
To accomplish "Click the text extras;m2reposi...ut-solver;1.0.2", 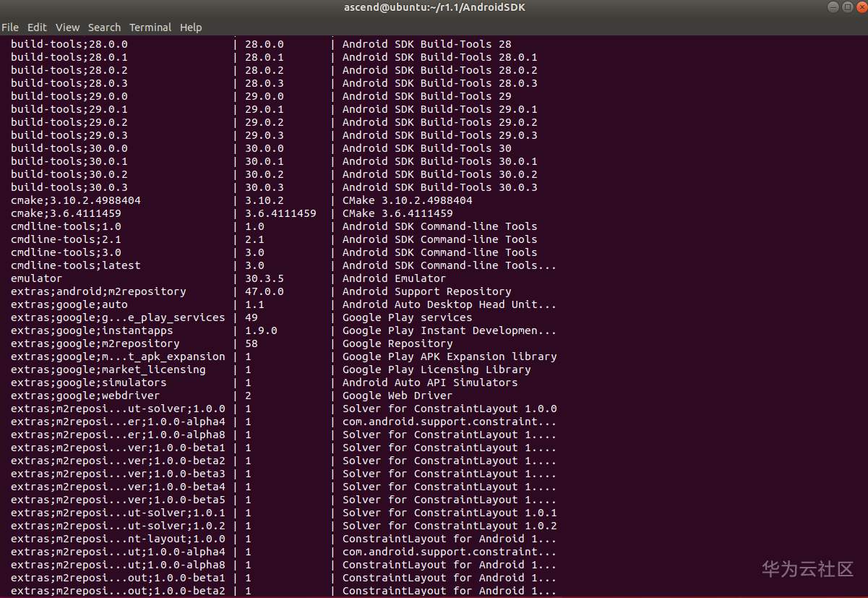I will click(118, 526).
